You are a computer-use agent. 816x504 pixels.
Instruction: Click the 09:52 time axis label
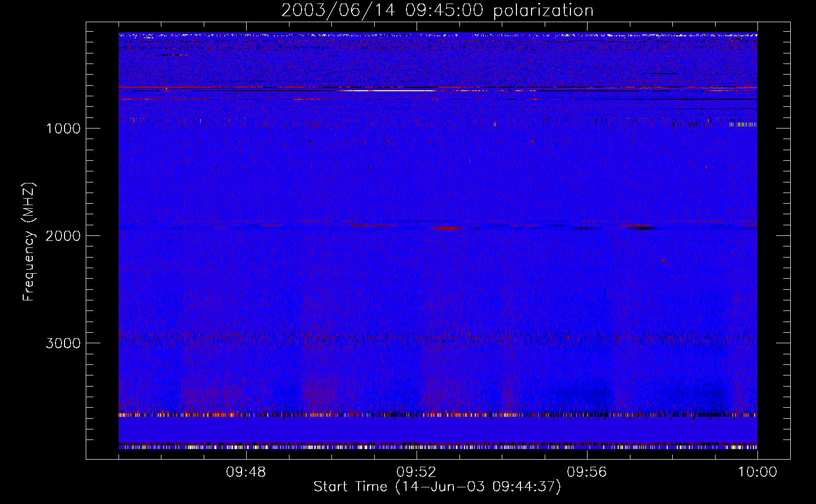click(416, 472)
